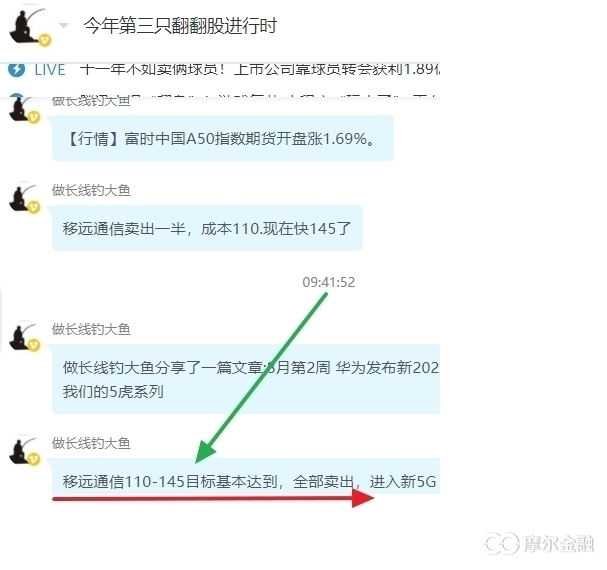Open the room title 今年第三只翻翻股进行时

pyautogui.click(x=180, y=26)
